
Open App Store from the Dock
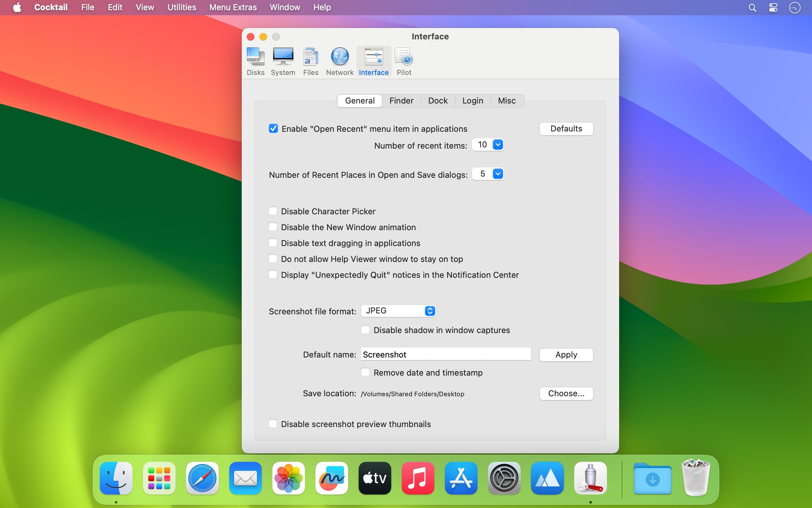click(x=461, y=478)
